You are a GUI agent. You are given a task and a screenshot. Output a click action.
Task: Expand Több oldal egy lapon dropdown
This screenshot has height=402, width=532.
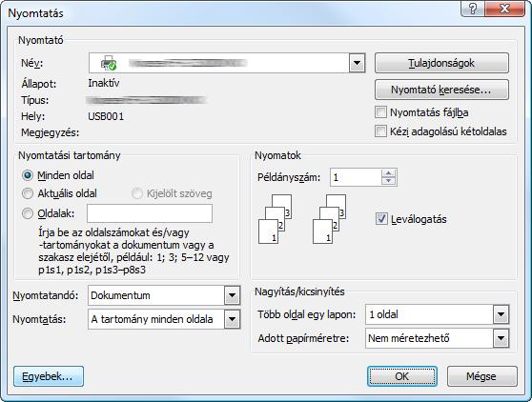pos(501,314)
